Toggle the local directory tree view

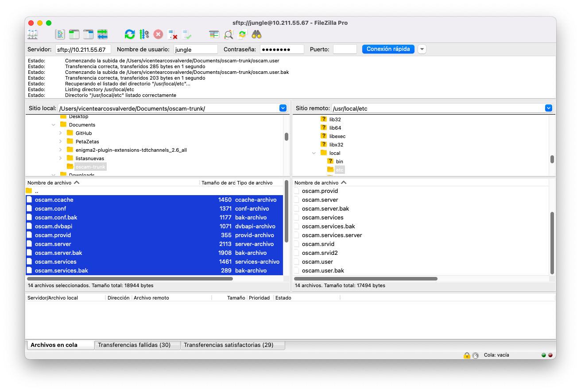coord(74,35)
